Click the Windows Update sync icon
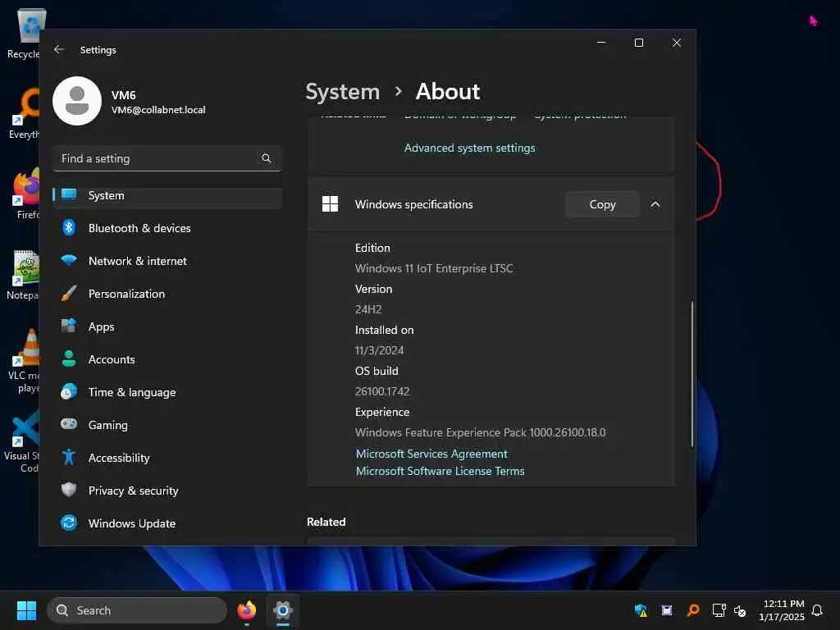 click(x=69, y=523)
